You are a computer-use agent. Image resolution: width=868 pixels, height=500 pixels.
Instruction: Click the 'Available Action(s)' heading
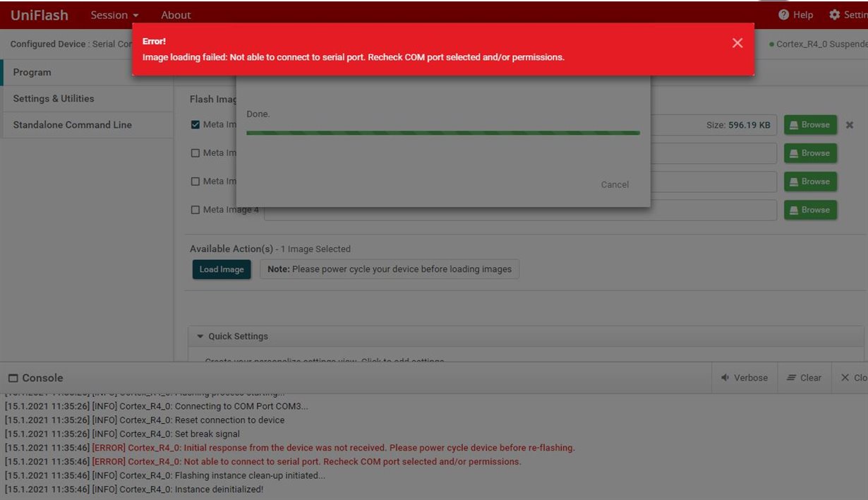(x=231, y=249)
